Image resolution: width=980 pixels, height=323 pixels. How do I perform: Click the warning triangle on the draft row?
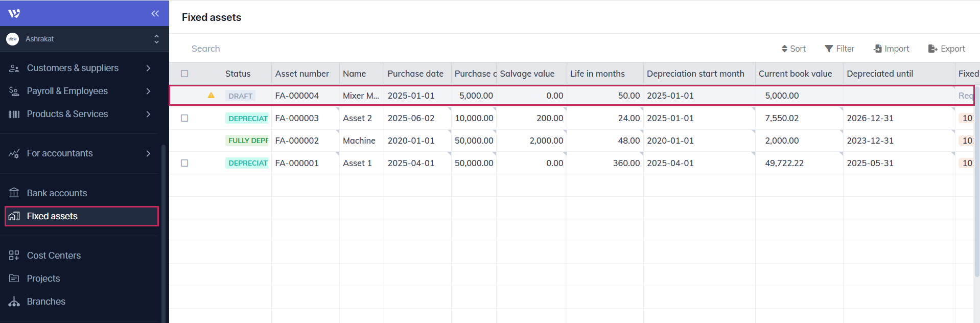pos(211,96)
